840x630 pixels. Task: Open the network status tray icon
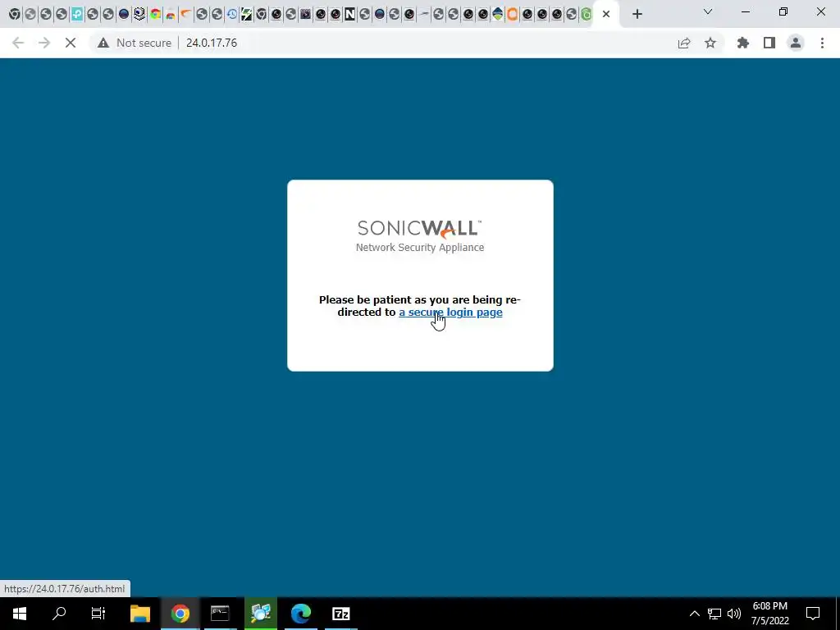pyautogui.click(x=714, y=614)
